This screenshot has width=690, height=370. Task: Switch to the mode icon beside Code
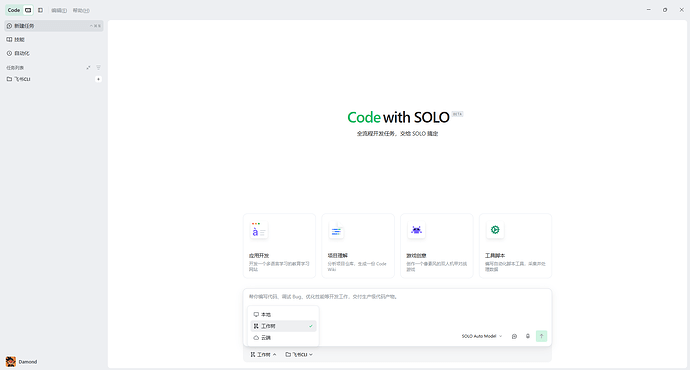(28, 10)
